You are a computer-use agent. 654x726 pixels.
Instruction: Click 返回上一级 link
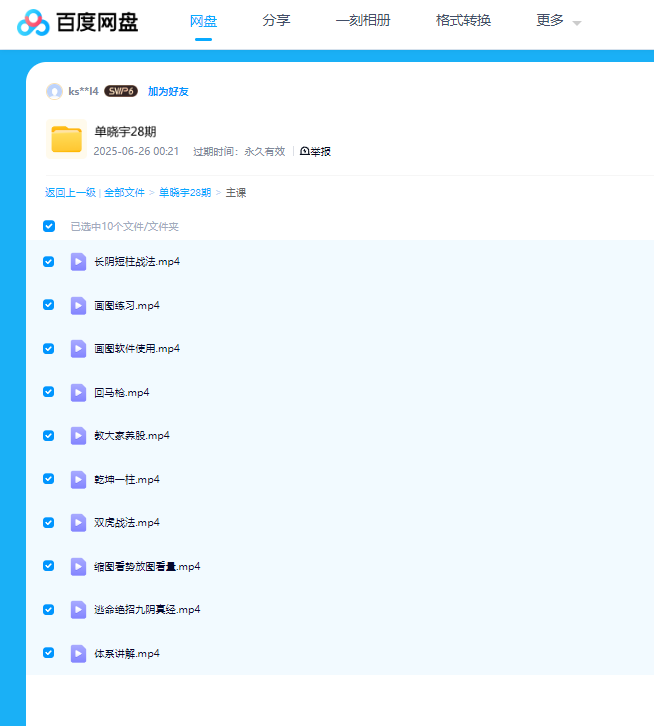click(x=70, y=193)
